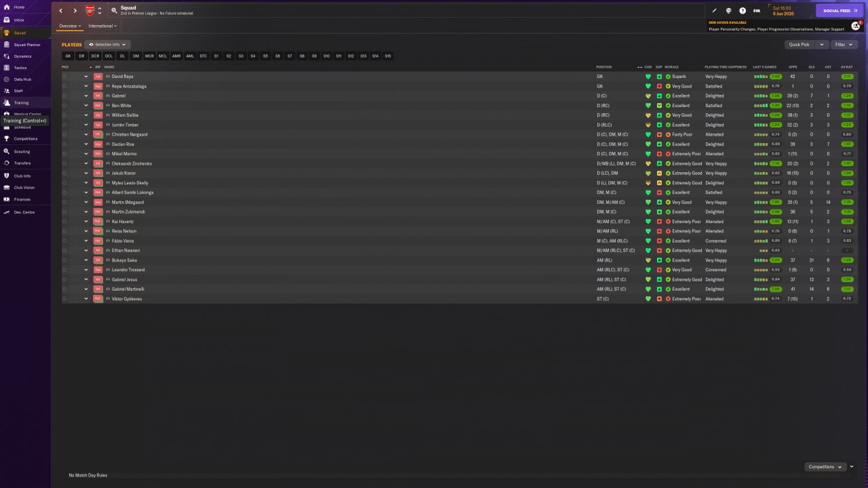Image resolution: width=868 pixels, height=488 pixels.
Task: Click David Raya's INF status badge
Action: tap(98, 77)
